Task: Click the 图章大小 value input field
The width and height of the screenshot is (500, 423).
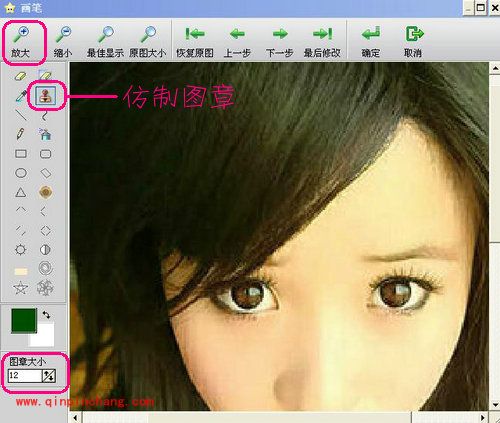Action: click(x=25, y=376)
